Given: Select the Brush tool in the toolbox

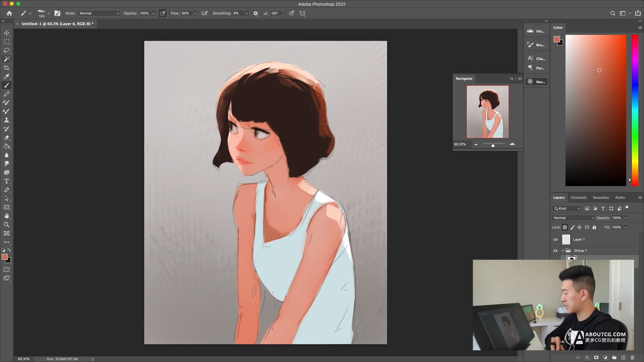Looking at the screenshot, I should [6, 85].
